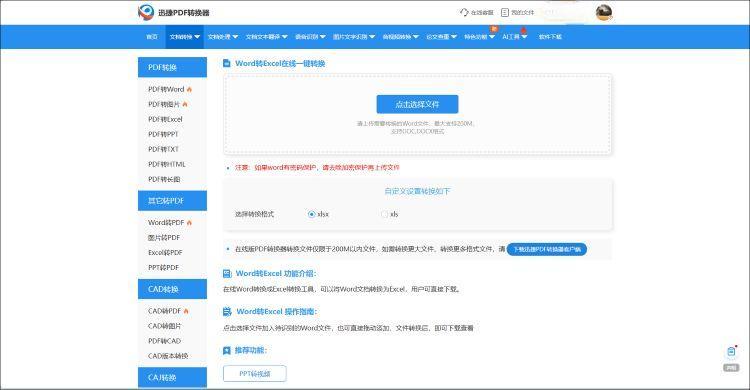Image resolution: width=750 pixels, height=390 pixels.
Task: Select the CAJ转换 sidebar section header
Action: tap(172, 378)
